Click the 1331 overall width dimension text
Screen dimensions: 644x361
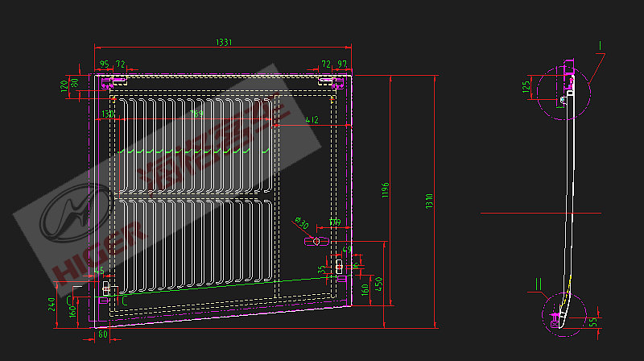[225, 43]
